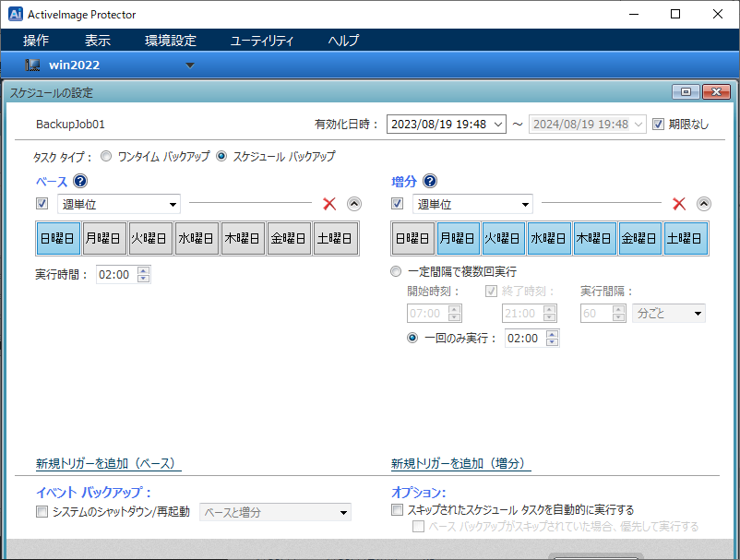740x560 pixels.
Task: Toggle incremental 月曜日 day button
Action: coord(459,238)
